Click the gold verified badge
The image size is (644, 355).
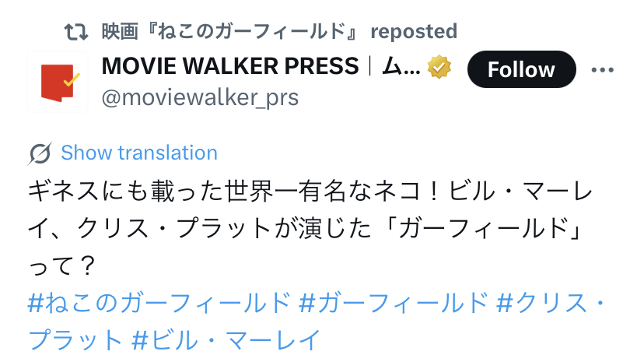click(x=439, y=67)
